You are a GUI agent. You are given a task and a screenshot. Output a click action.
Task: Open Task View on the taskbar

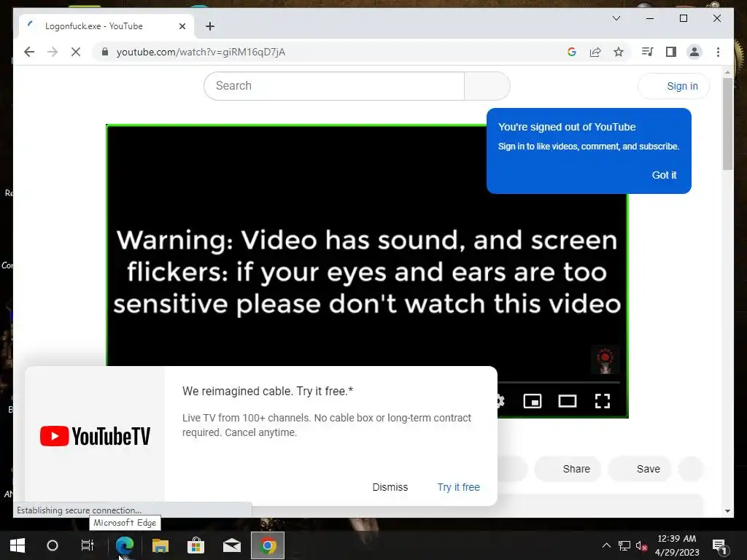(x=88, y=545)
